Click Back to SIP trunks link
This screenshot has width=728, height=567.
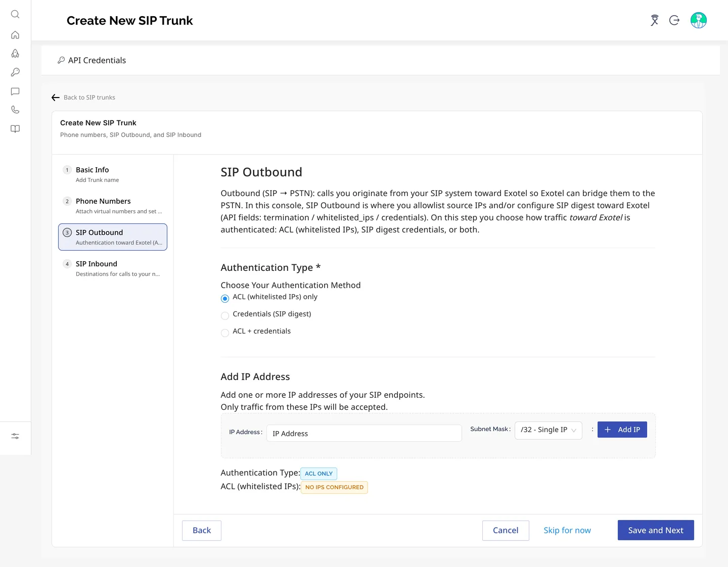point(89,98)
